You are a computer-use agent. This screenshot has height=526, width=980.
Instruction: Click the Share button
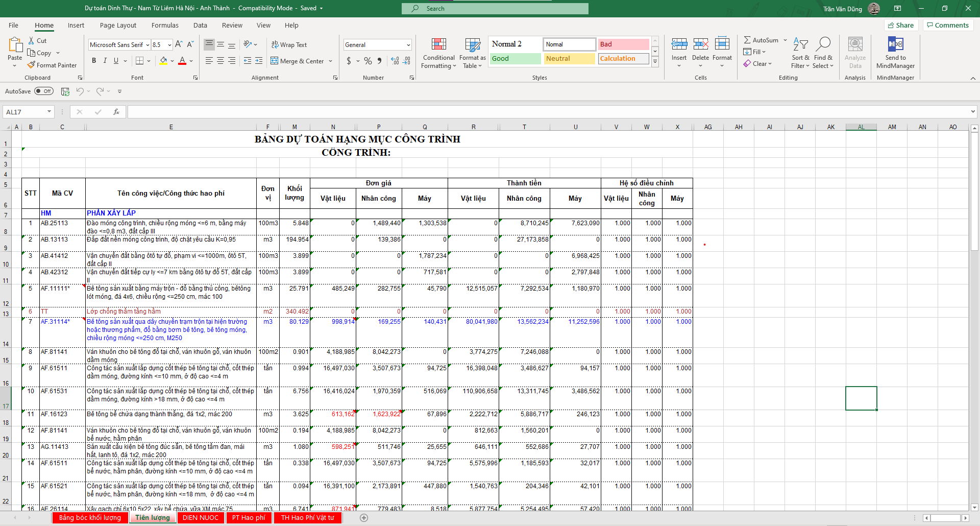pyautogui.click(x=901, y=26)
